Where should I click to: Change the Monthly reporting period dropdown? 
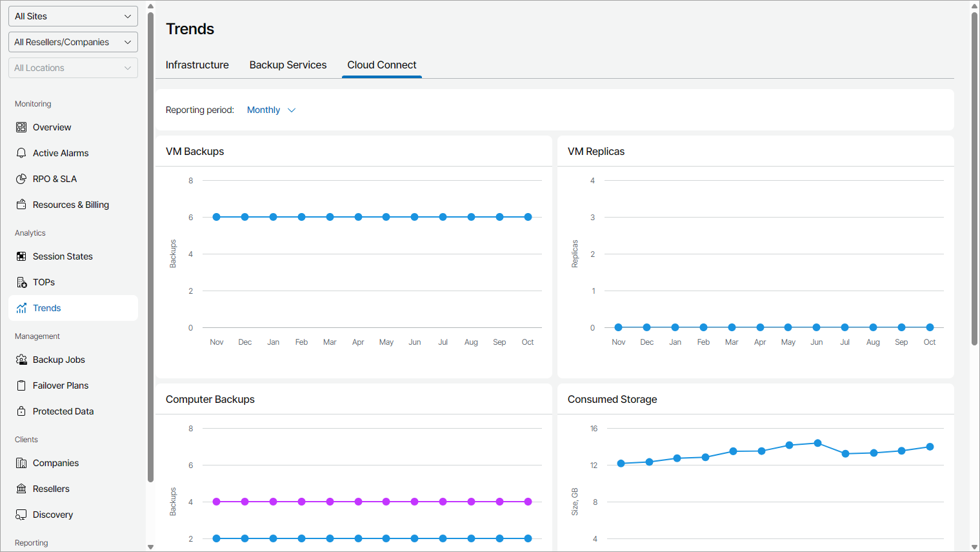(271, 110)
